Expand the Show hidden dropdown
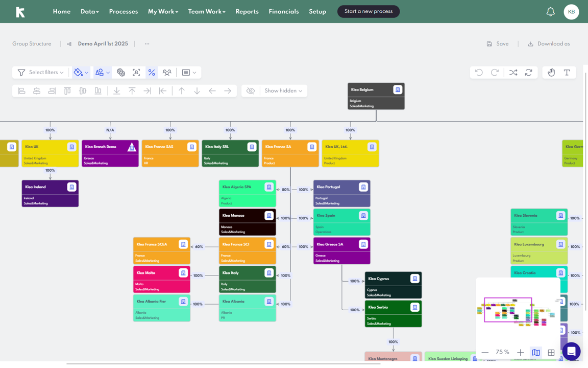 click(283, 91)
